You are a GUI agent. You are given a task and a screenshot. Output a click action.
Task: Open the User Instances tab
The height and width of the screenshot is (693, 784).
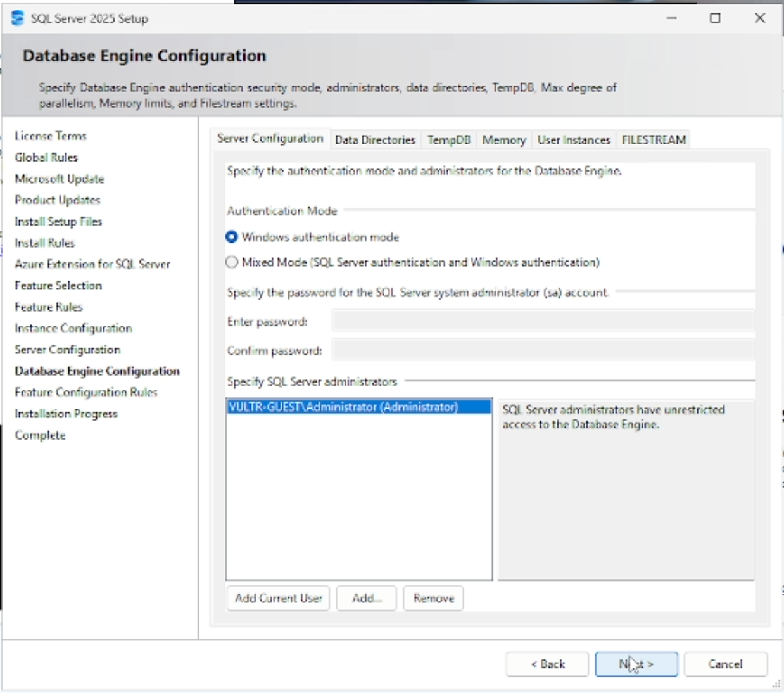(x=573, y=139)
